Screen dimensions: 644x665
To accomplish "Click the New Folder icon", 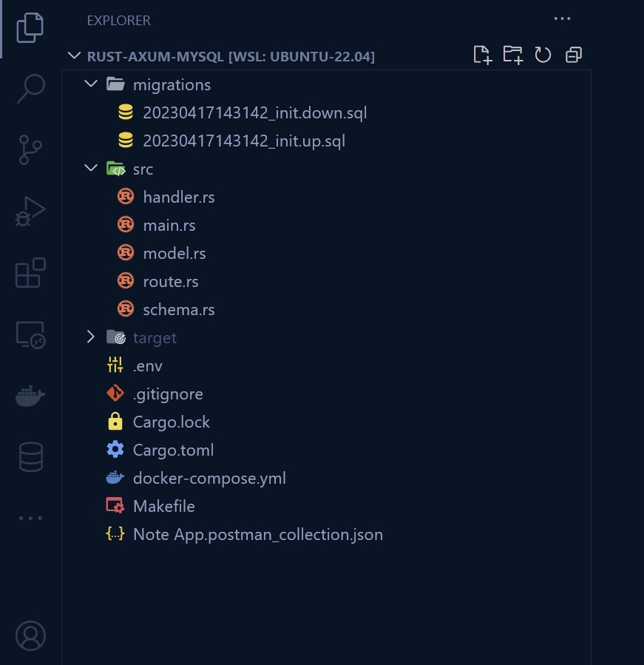I will (512, 55).
